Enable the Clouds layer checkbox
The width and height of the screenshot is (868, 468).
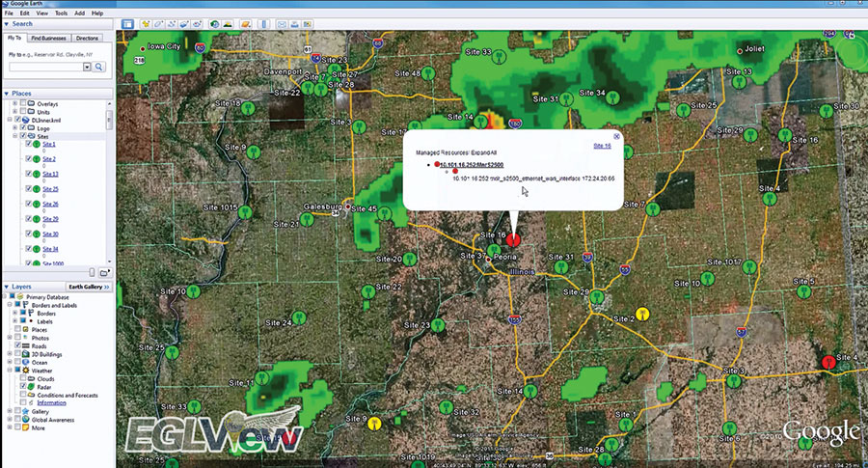click(x=23, y=377)
